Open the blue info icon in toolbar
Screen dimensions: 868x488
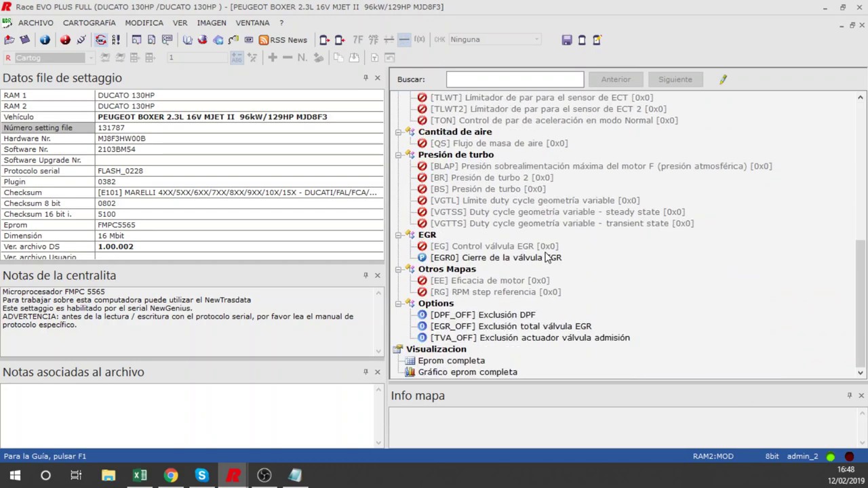click(x=45, y=40)
